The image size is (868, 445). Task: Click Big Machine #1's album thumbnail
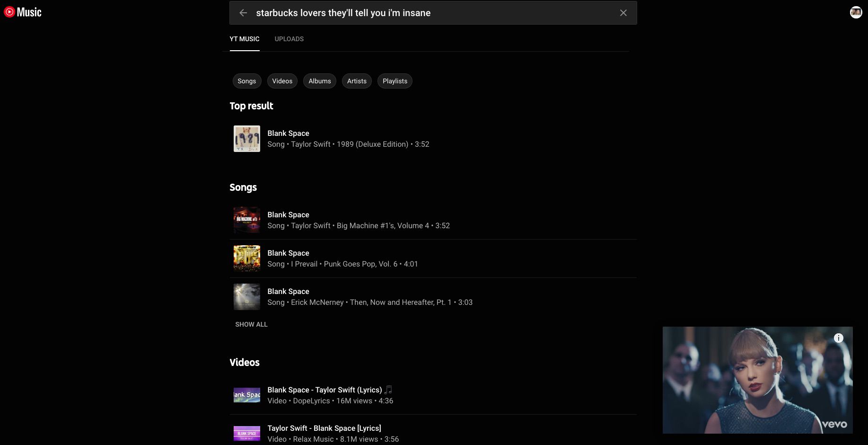247,220
